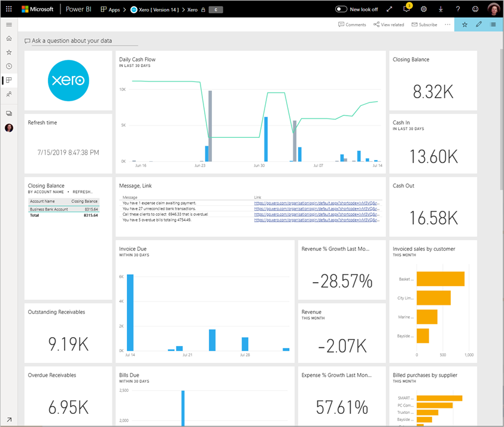504x427 pixels.
Task: Open link for 5 overdue bills
Action: tap(317, 220)
